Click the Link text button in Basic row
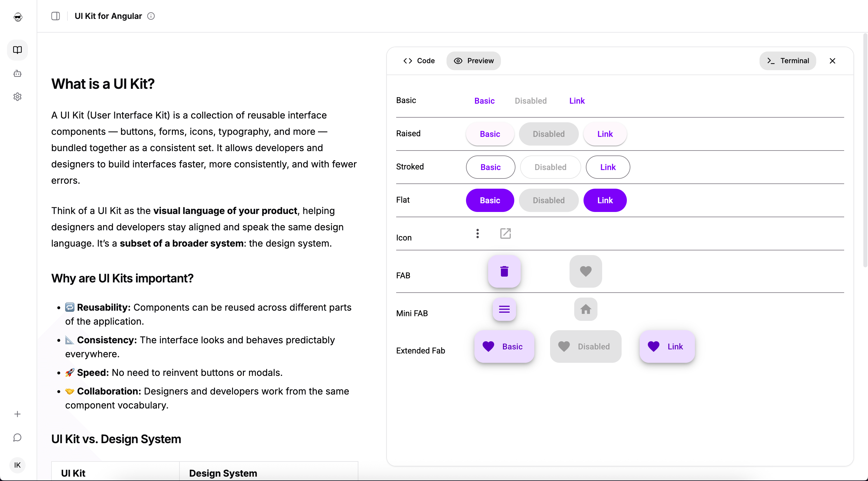Image resolution: width=868 pixels, height=481 pixels. coord(577,100)
